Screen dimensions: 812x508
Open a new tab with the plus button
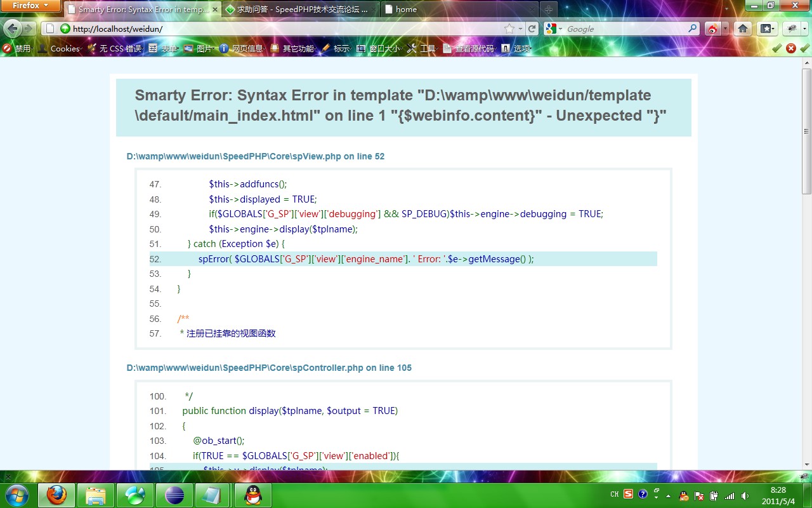[x=548, y=10]
